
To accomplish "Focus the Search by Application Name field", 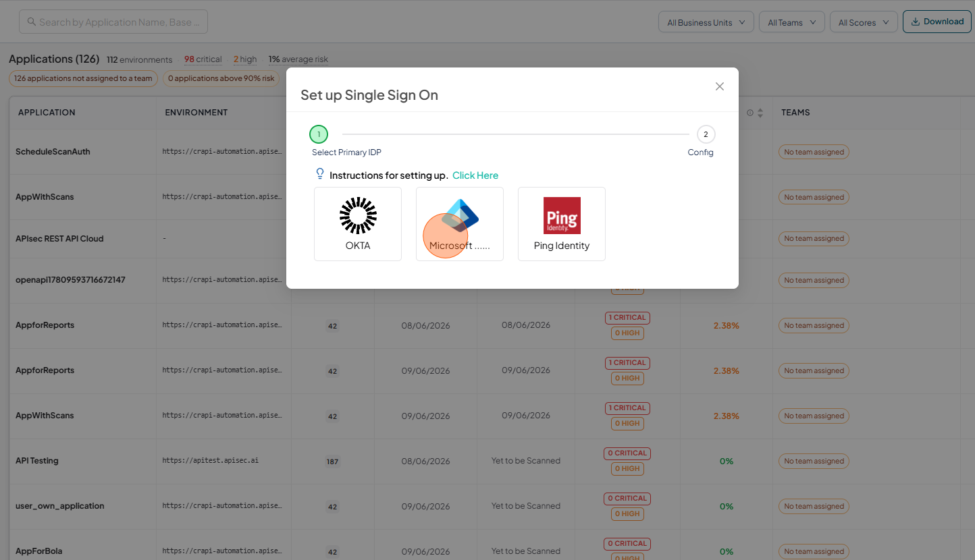I will [x=113, y=22].
